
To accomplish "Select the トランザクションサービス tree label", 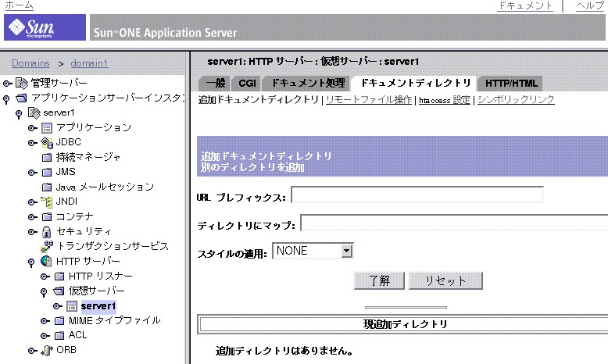I will pos(113,246).
